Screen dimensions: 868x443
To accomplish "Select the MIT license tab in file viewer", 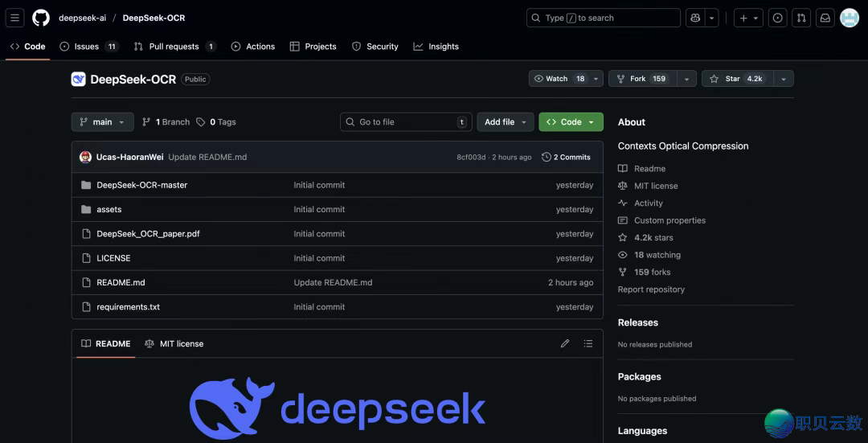I will [x=174, y=344].
